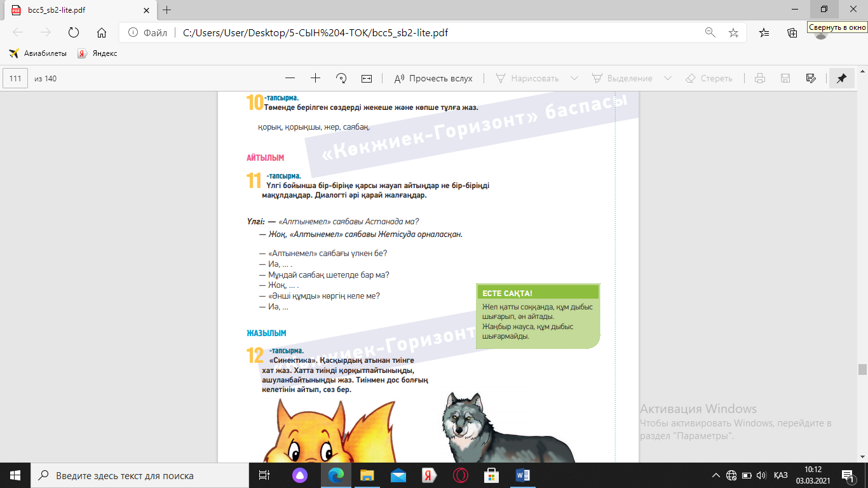Click the ЕСТЕ САҚТА! heading in green box
The height and width of the screenshot is (488, 868).
click(x=507, y=293)
